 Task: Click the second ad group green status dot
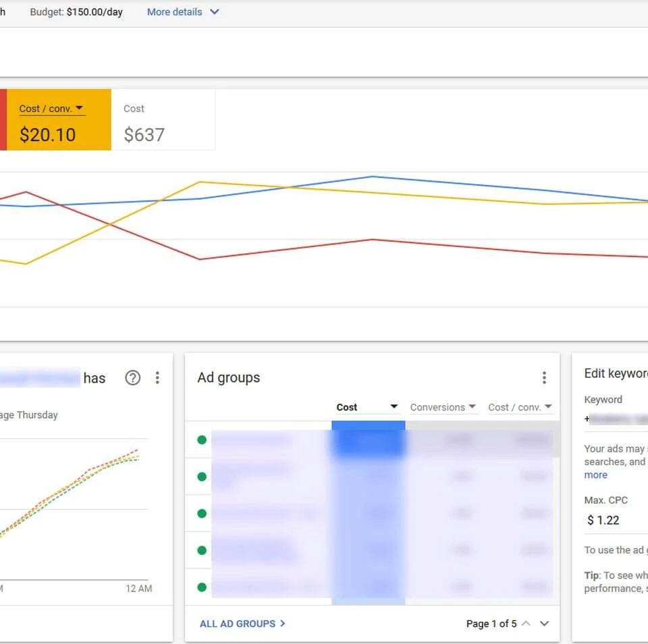pyautogui.click(x=202, y=477)
